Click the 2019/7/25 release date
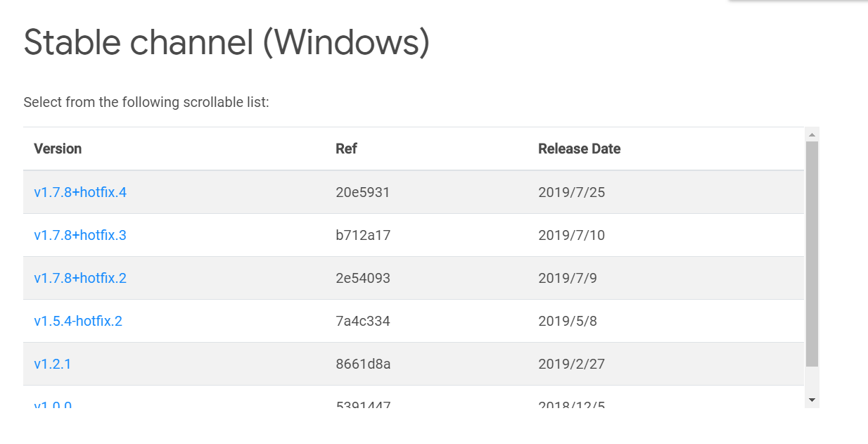This screenshot has height=444, width=868. pos(571,192)
